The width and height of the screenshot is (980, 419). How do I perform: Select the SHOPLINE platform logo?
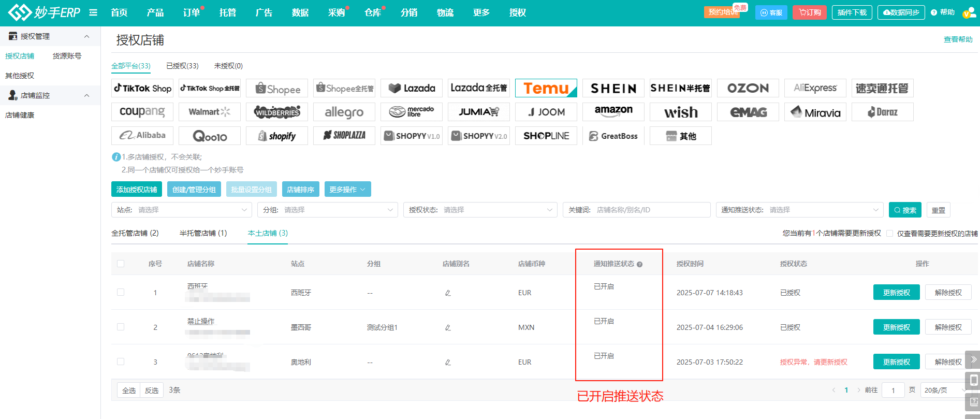point(546,136)
